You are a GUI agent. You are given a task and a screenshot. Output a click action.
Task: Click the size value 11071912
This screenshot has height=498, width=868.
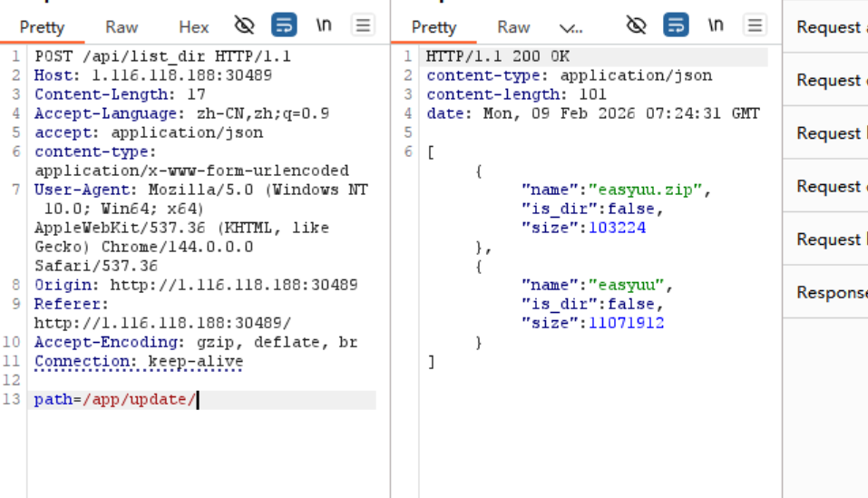(626, 323)
